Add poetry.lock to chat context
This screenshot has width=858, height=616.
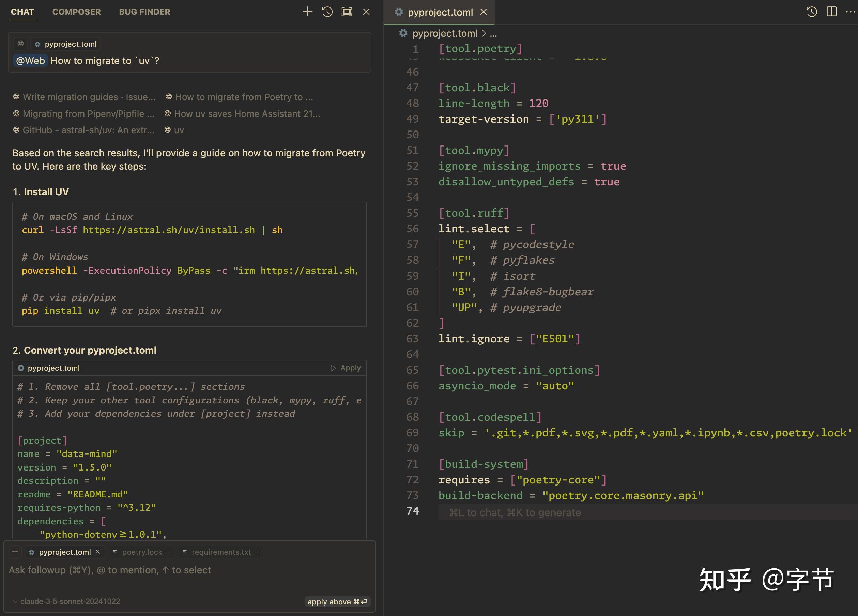[x=168, y=552]
